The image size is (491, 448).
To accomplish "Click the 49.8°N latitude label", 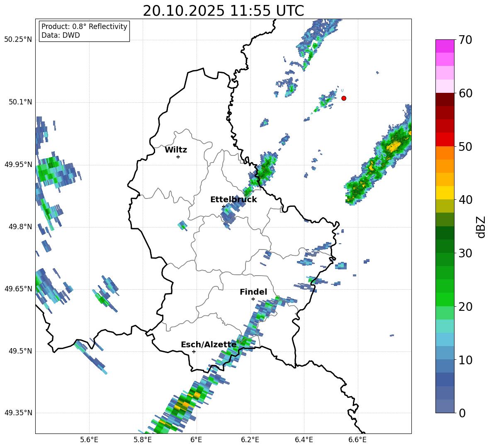I will [20, 227].
